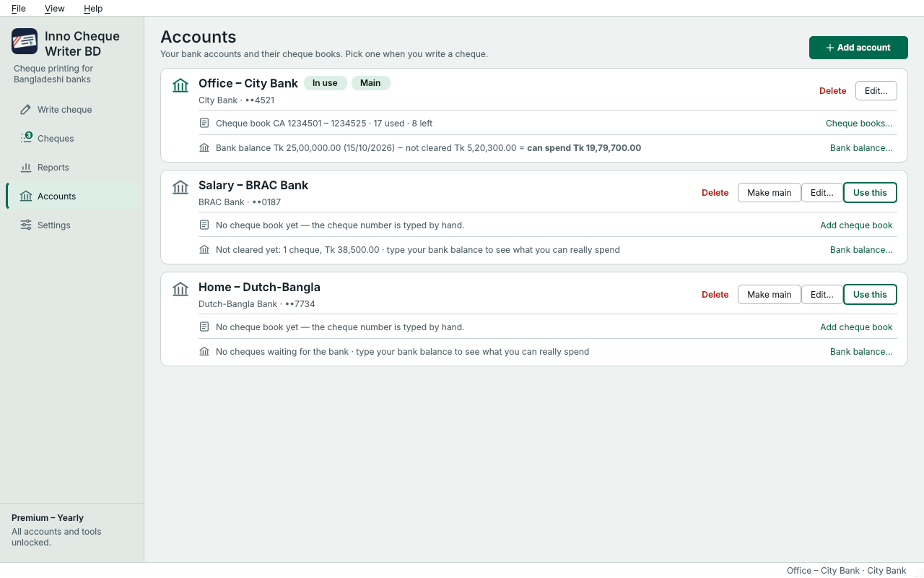924x578 pixels.
Task: Open the View menu
Action: pos(55,9)
